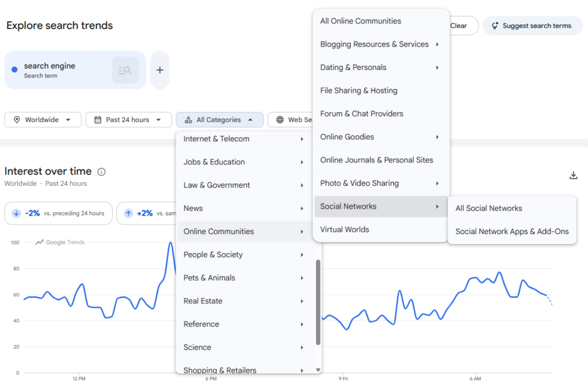Click the calendar icon in Past 24 hours
The image size is (588, 390).
[98, 120]
